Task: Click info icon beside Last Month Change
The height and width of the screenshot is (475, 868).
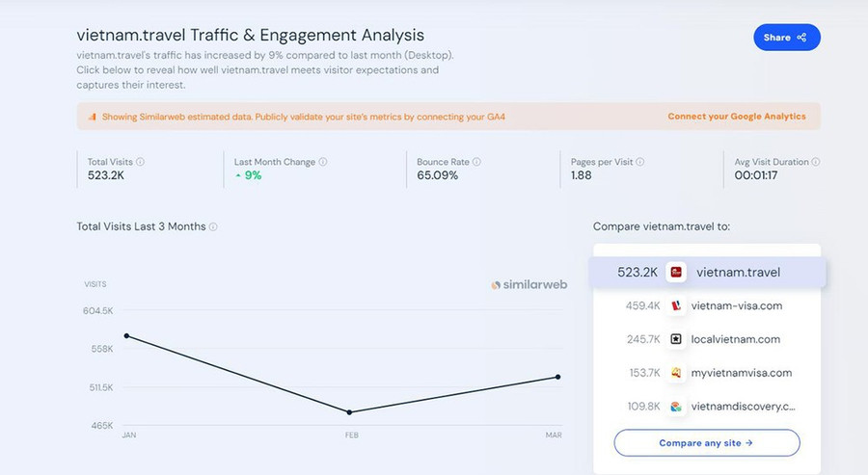Action: click(323, 162)
